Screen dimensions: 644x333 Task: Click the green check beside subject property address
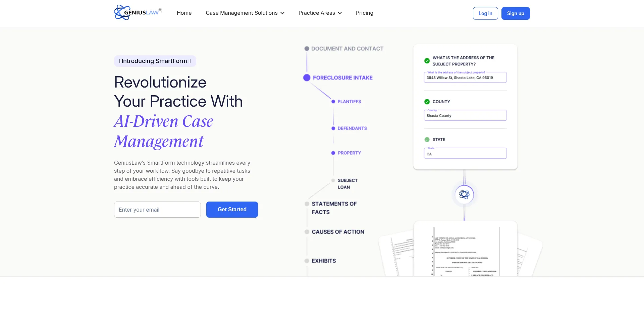point(427,61)
